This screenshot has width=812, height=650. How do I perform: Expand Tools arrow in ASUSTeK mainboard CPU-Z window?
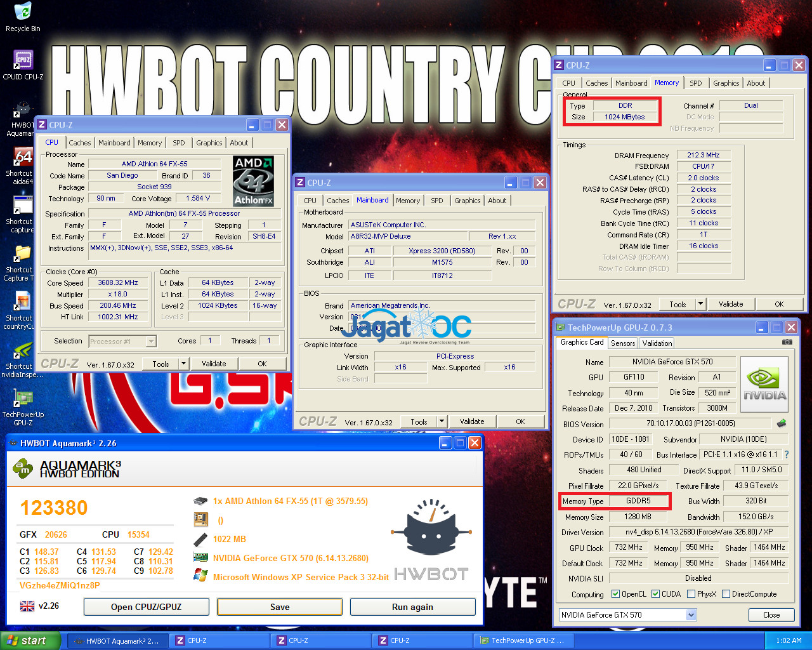(x=442, y=421)
